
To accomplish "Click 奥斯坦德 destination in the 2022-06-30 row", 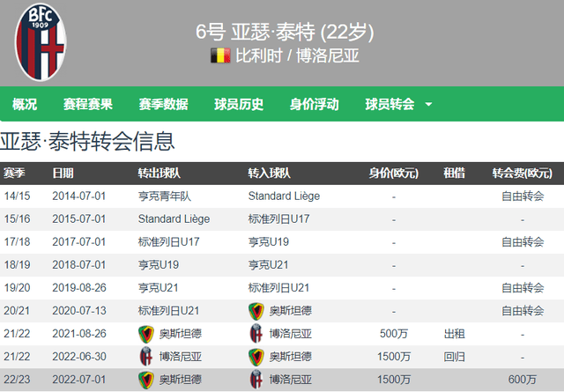I will point(290,357).
